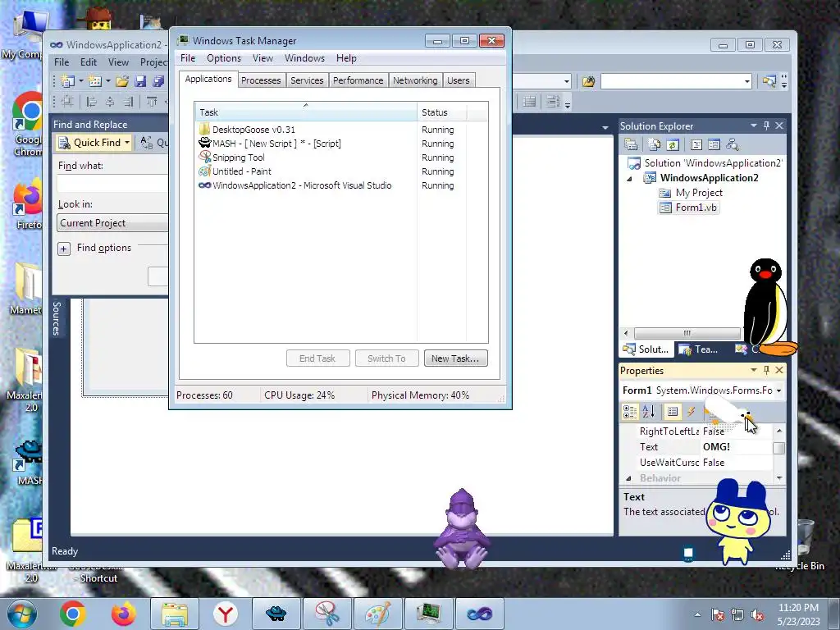This screenshot has height=630, width=840.
Task: Expand Find options section
Action: tap(64, 249)
